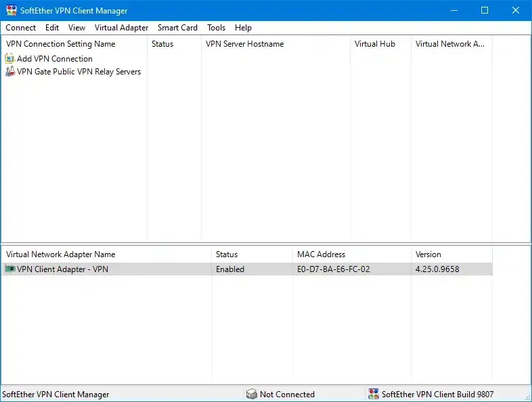Minimize the SoftEther VPN Client Manager window
532x402 pixels.
pos(454,11)
